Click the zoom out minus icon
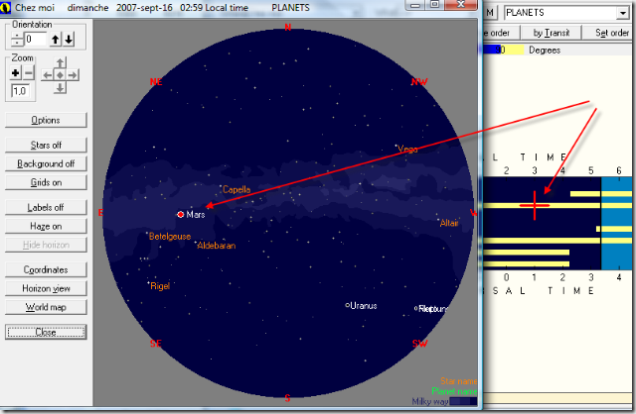 [28, 73]
